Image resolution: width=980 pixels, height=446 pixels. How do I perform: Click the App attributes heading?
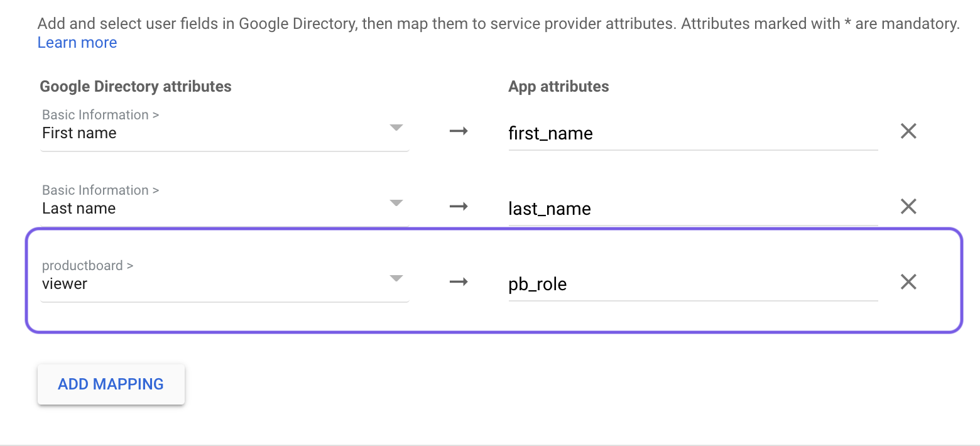[x=558, y=87]
